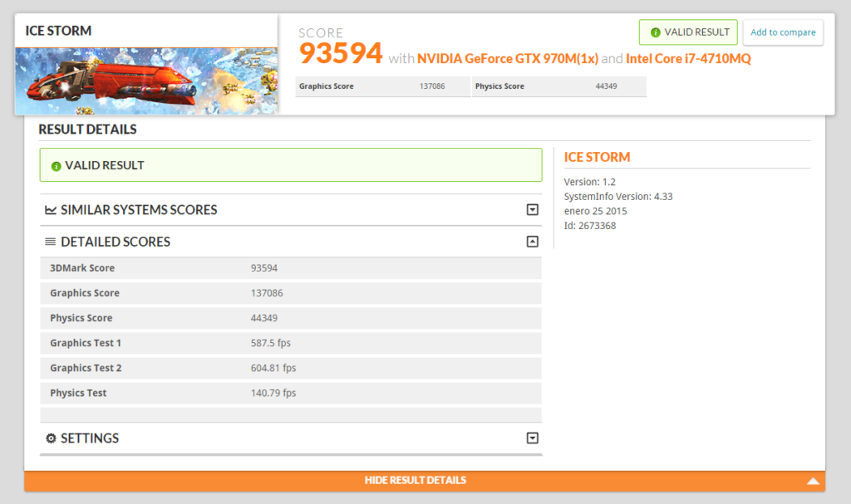The height and width of the screenshot is (504, 851).
Task: Click the gear icon beside Settings
Action: point(51,438)
